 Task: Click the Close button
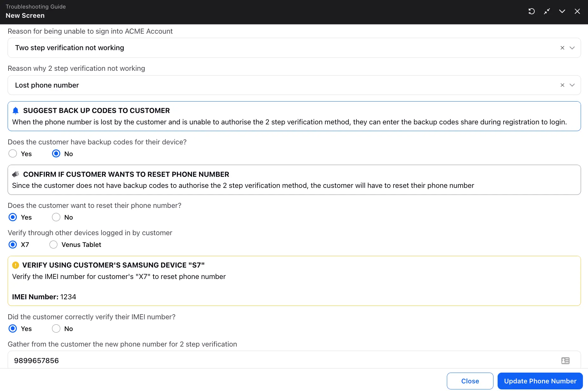[470, 381]
